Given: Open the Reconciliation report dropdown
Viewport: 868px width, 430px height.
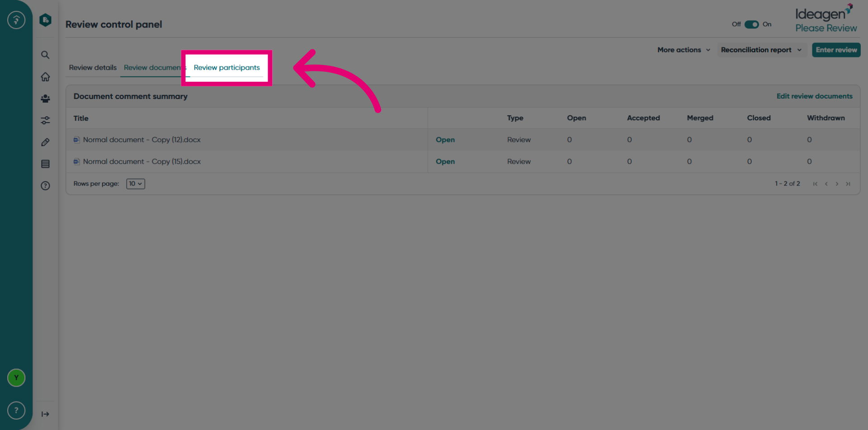Looking at the screenshot, I should 761,50.
